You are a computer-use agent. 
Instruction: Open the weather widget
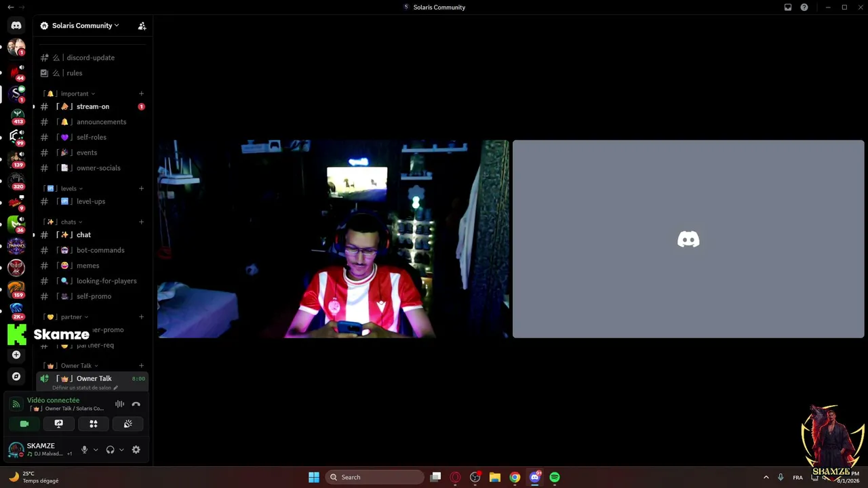click(x=35, y=477)
